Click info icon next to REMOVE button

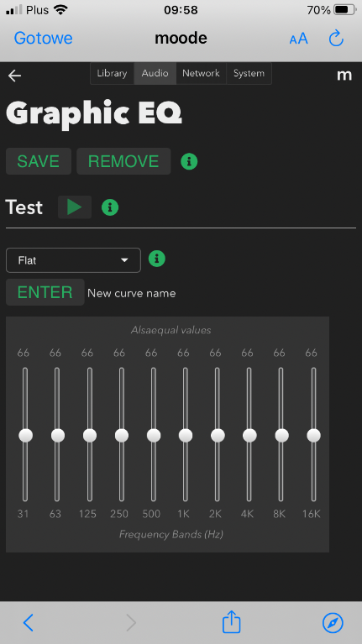(x=189, y=161)
